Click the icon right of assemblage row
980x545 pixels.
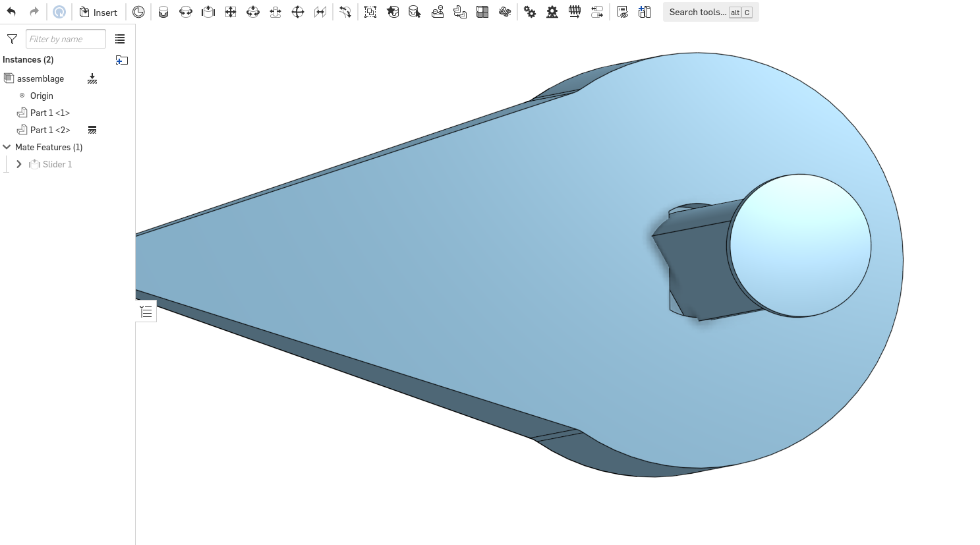[92, 78]
